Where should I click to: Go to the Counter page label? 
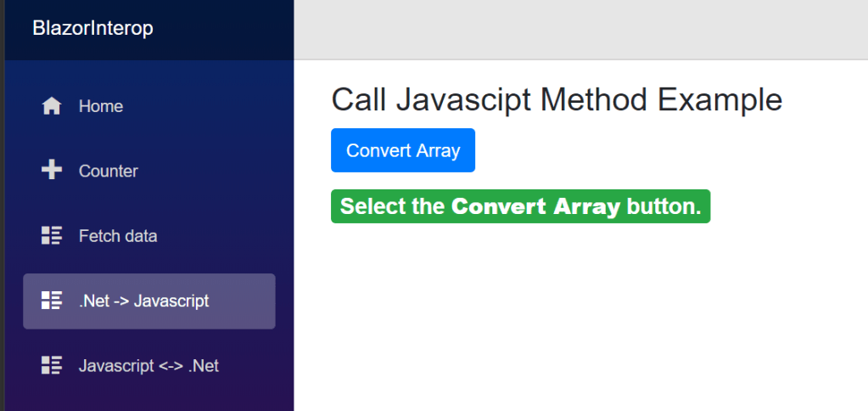pyautogui.click(x=108, y=171)
